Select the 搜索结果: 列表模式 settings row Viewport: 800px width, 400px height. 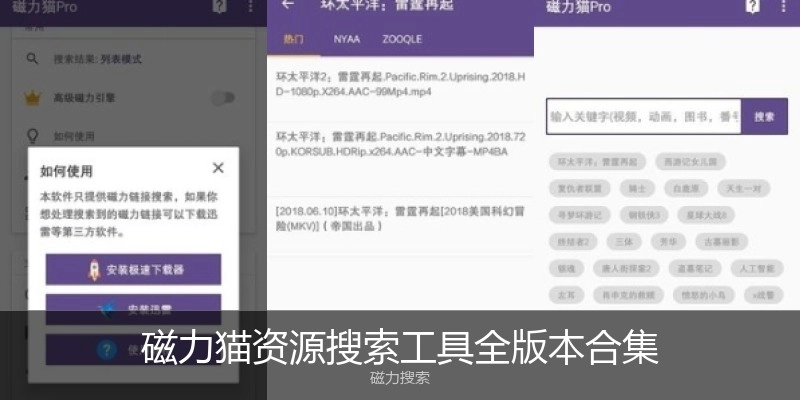coord(133,59)
